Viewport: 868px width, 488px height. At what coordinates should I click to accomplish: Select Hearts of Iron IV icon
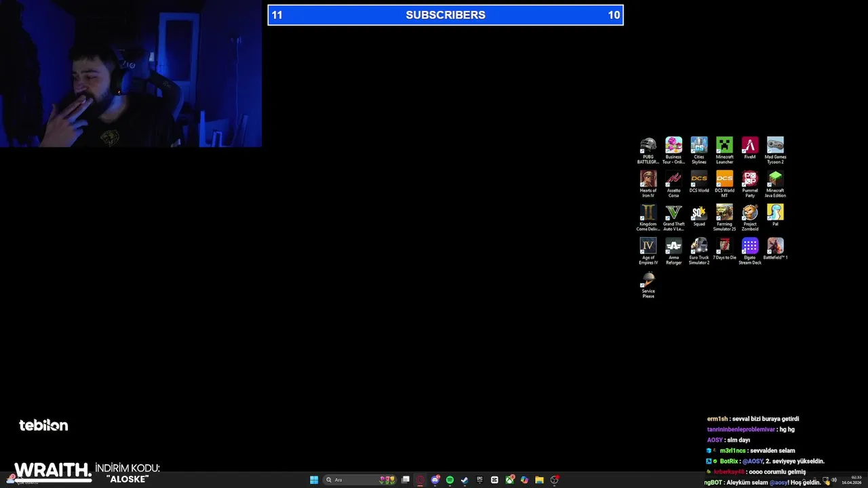(648, 184)
